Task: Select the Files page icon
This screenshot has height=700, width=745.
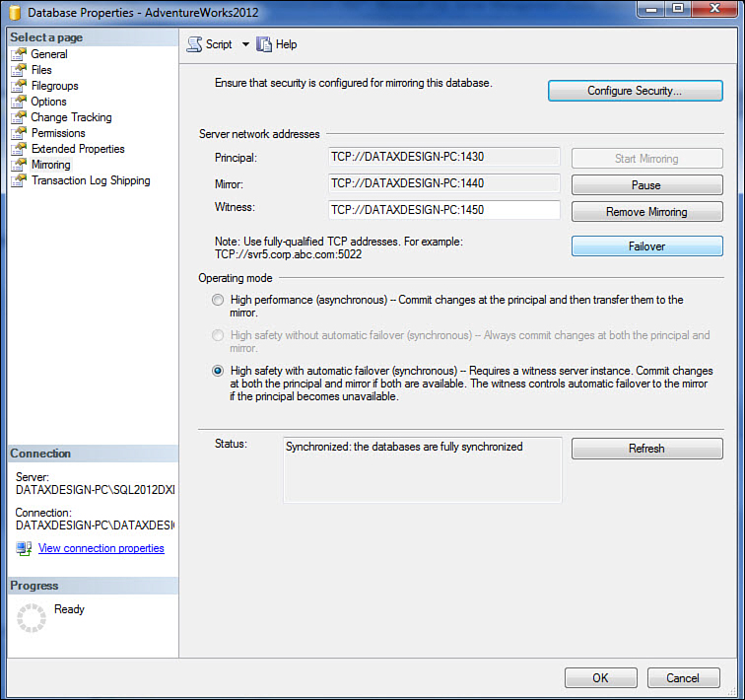Action: (x=19, y=70)
